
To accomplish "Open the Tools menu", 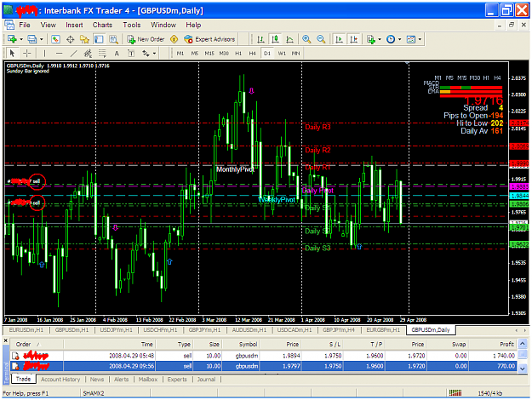I will 132,25.
